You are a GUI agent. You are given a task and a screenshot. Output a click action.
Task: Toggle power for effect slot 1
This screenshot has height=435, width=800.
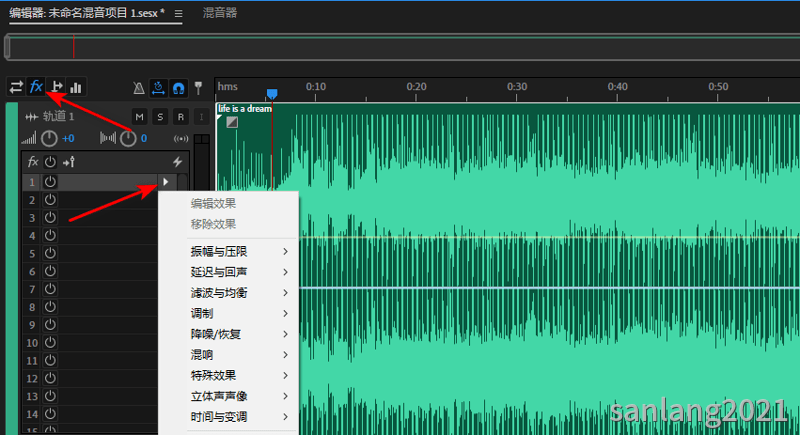pos(50,182)
